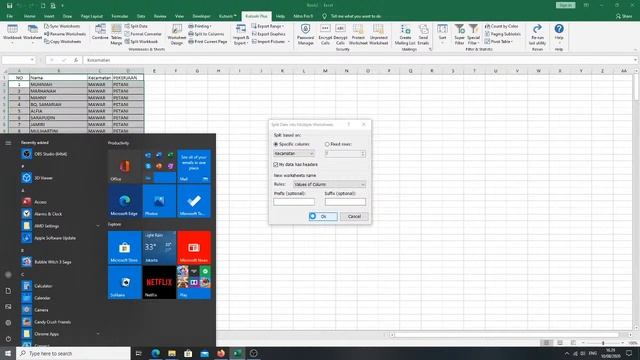
Task: Click Split Data in ribbon
Action: coord(136,26)
